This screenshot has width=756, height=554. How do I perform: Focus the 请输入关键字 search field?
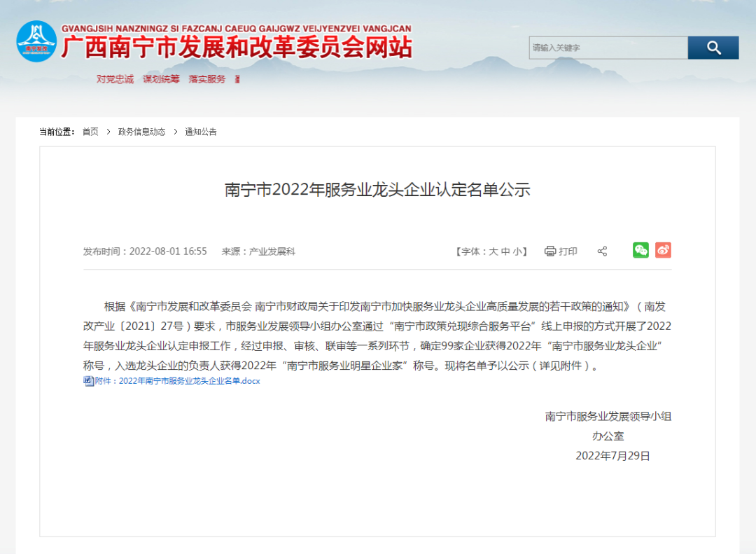[608, 48]
